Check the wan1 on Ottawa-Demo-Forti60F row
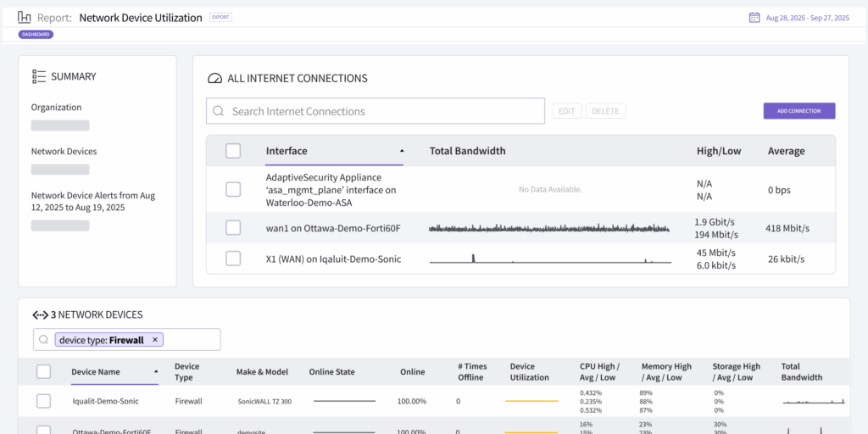Image resolution: width=868 pixels, height=434 pixels. tap(233, 227)
